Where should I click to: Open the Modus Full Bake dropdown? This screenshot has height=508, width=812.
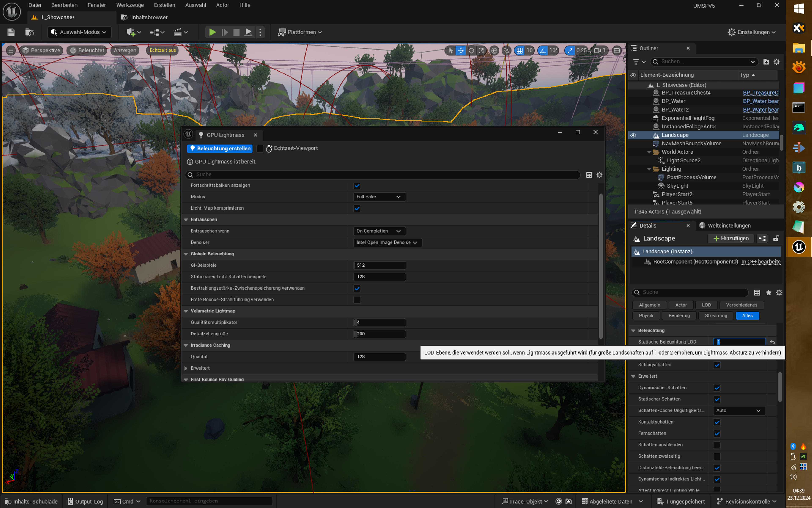(379, 197)
